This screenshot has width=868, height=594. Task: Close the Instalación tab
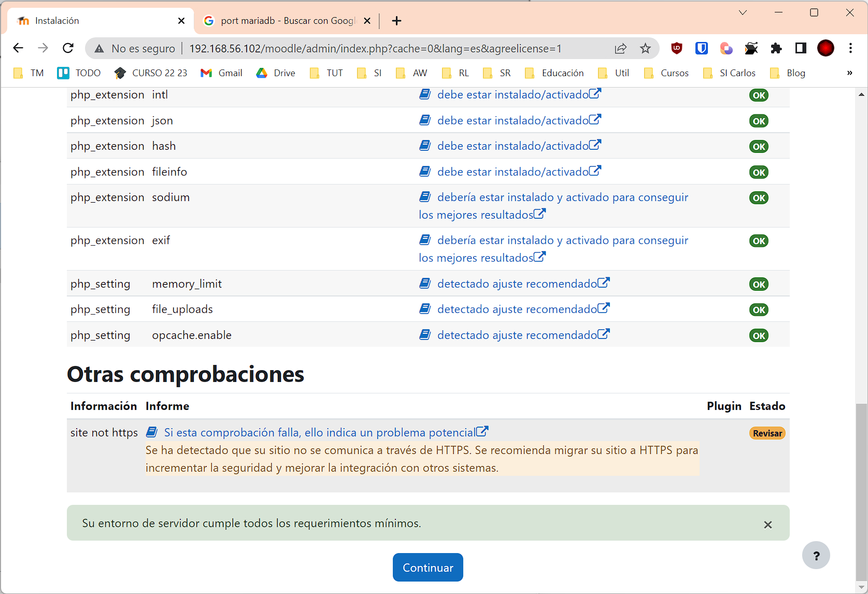tap(181, 21)
